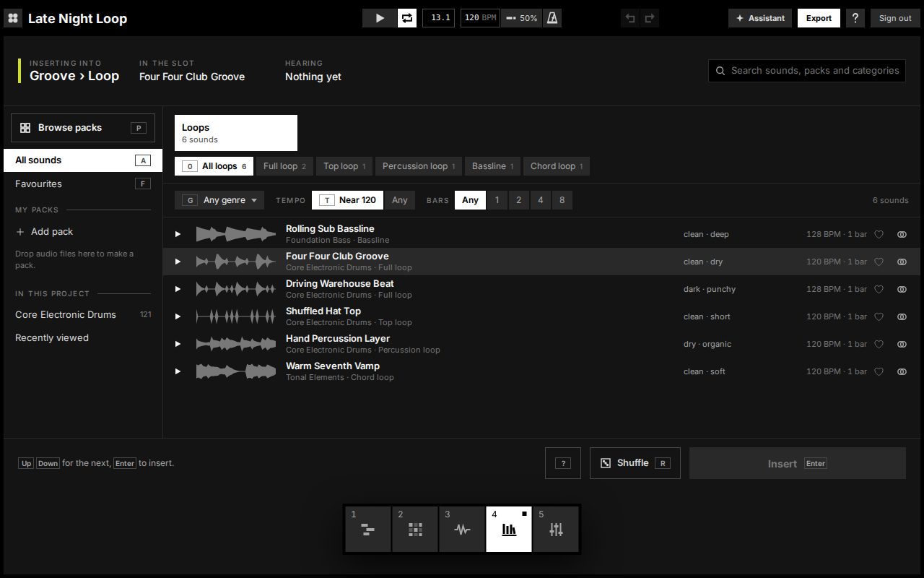Viewport: 924px width, 578px height.
Task: Preview Warm Seventh Vamp with its play icon
Action: tap(178, 371)
